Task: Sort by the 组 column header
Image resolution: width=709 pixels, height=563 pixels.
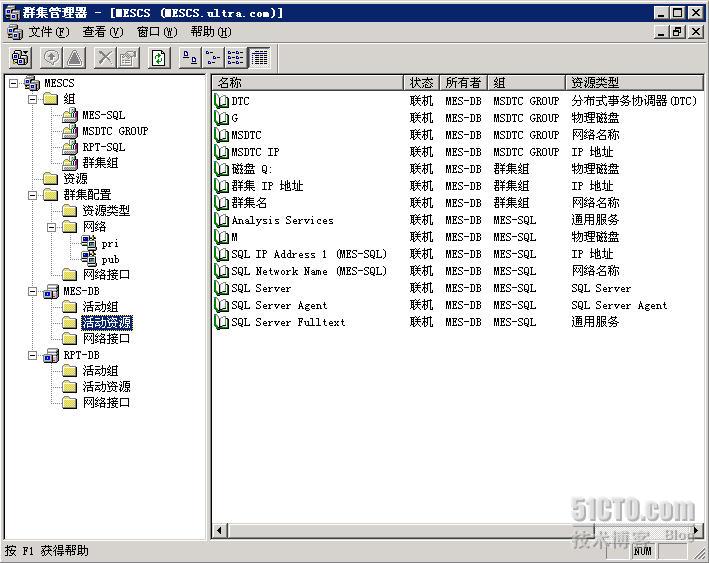Action: point(526,83)
